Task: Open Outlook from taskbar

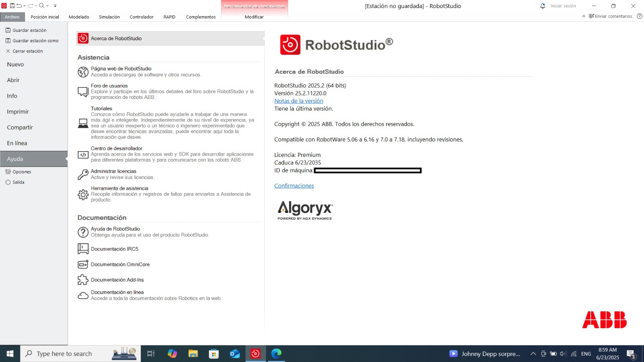Action: pyautogui.click(x=235, y=354)
